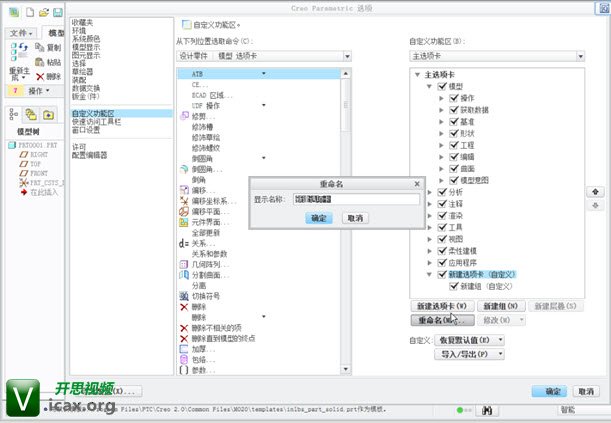Uncheck the 模型 tab checkbox
This screenshot has width=611, height=423.
pos(442,86)
